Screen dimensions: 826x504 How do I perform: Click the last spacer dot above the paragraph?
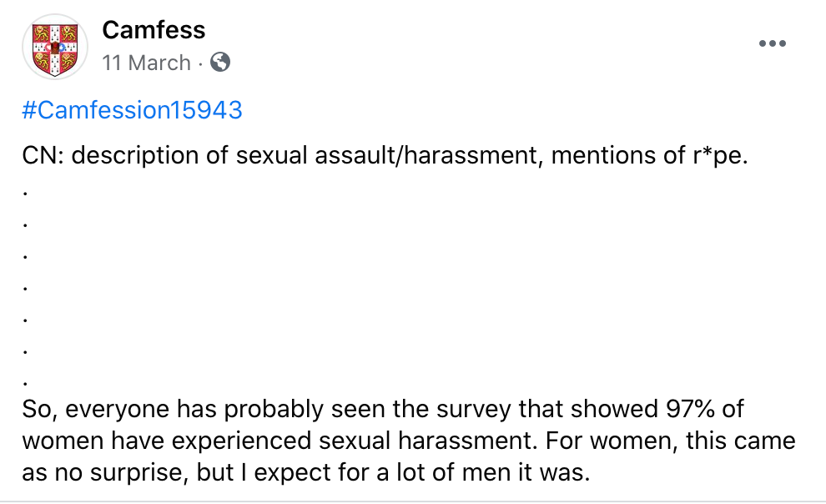point(25,383)
